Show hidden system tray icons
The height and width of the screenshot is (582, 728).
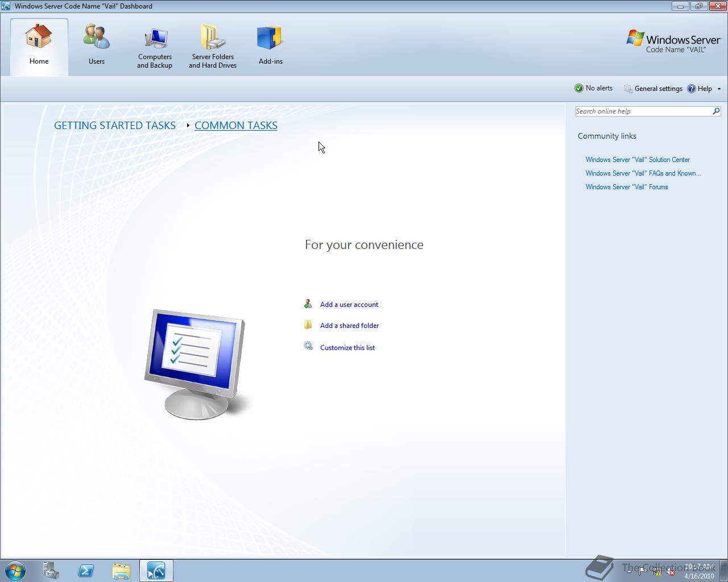click(629, 571)
